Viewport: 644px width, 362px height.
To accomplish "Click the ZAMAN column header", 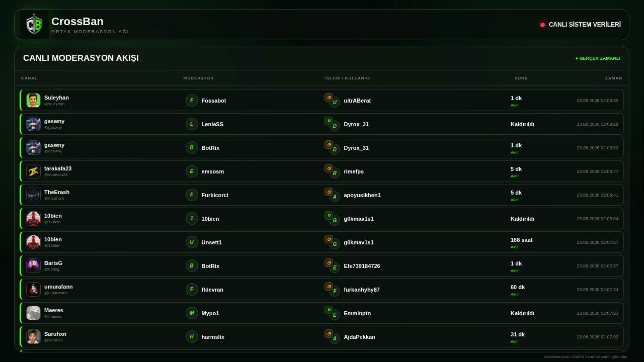I will tap(614, 78).
